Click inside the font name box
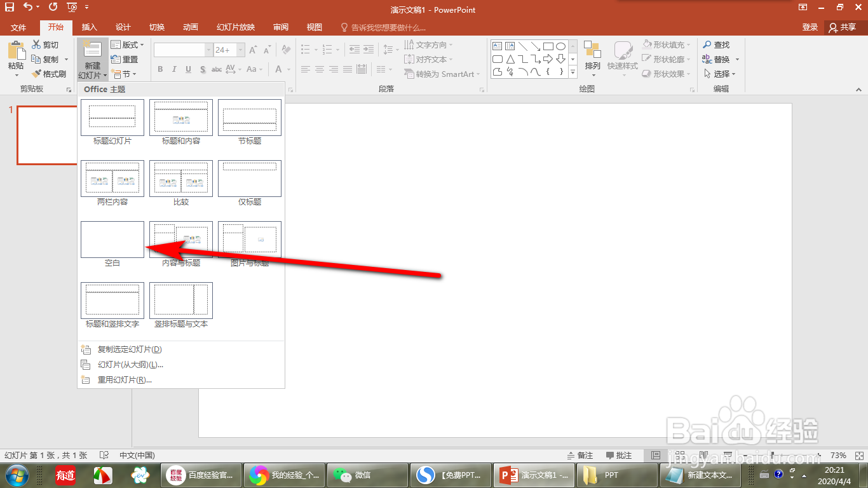The height and width of the screenshot is (488, 868). 179,50
